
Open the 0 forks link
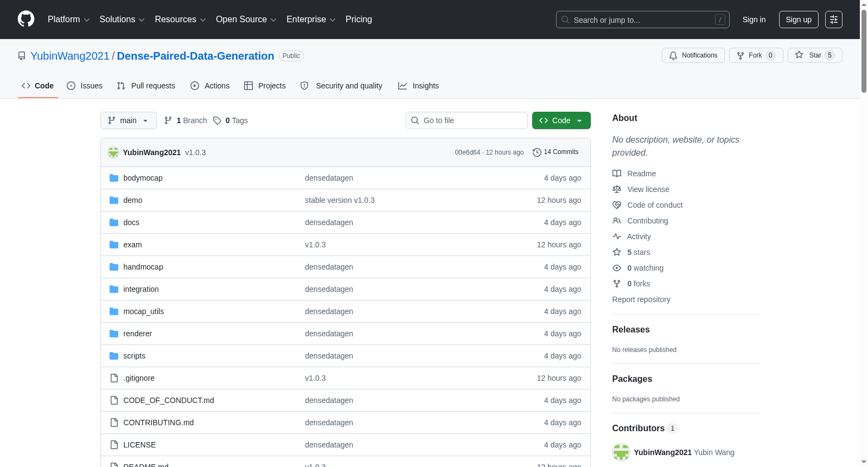coord(639,284)
